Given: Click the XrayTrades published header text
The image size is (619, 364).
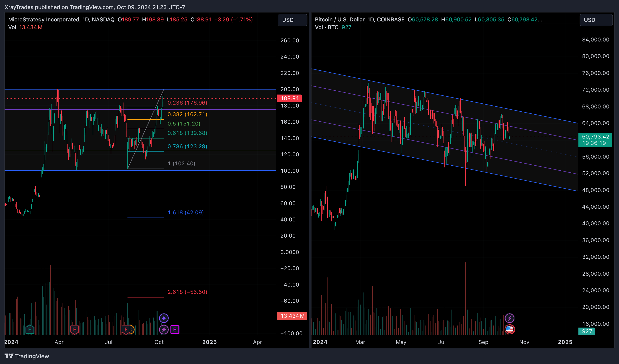Looking at the screenshot, I should pos(95,7).
